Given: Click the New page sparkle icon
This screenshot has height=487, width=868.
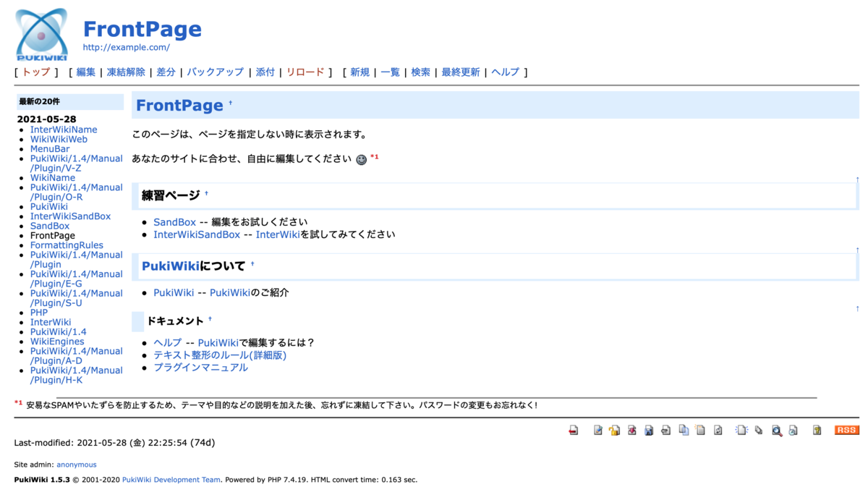Looking at the screenshot, I should click(x=741, y=430).
